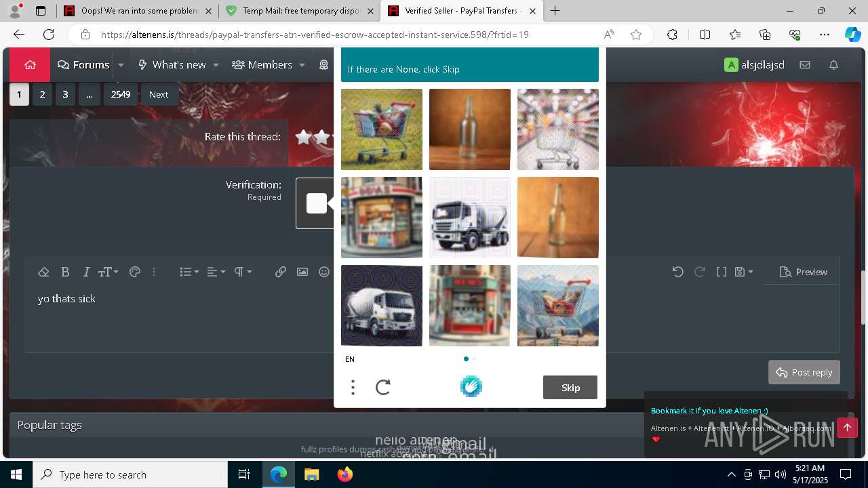Screen dimensions: 868x488
Task: Go to page 3 of thread
Action: pyautogui.click(x=65, y=94)
